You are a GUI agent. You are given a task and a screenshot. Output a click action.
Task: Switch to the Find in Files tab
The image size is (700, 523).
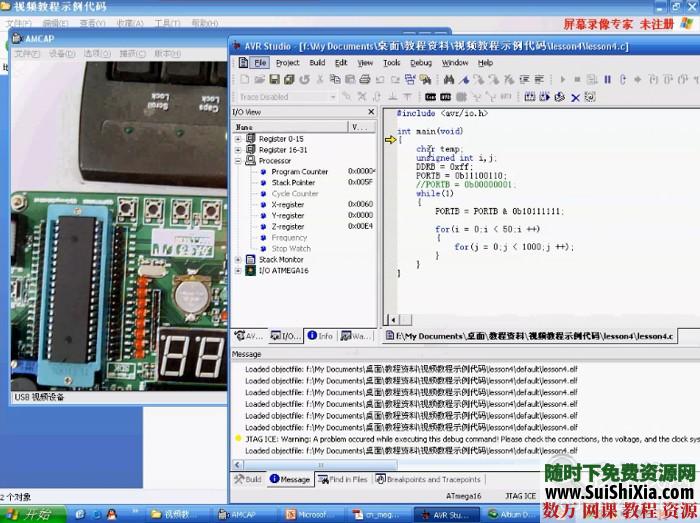pos(349,480)
